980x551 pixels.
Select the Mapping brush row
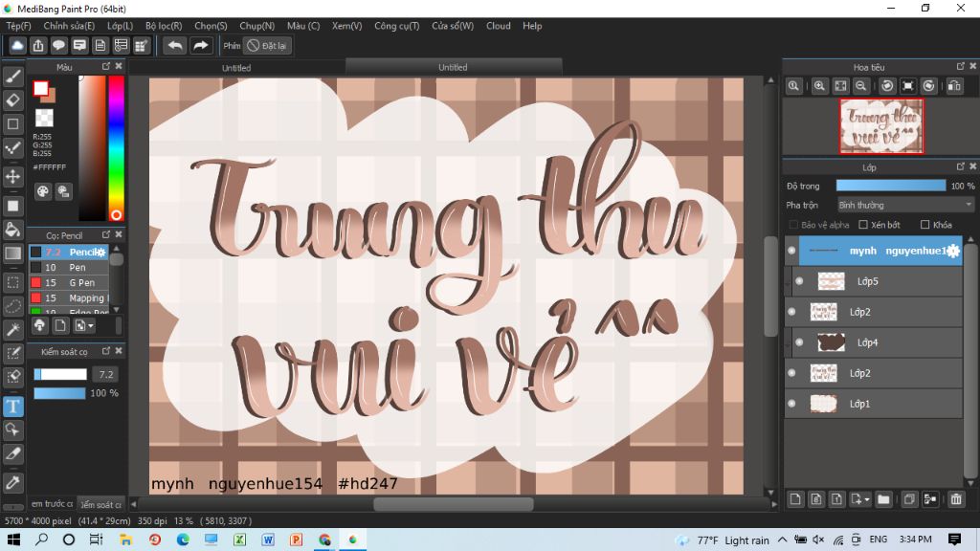tap(69, 298)
